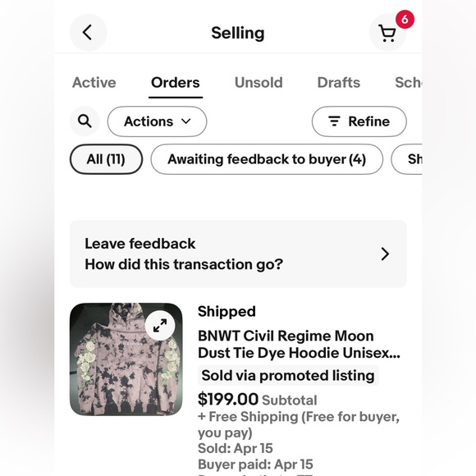Open the Leave feedback chevron arrow

pos(385,254)
